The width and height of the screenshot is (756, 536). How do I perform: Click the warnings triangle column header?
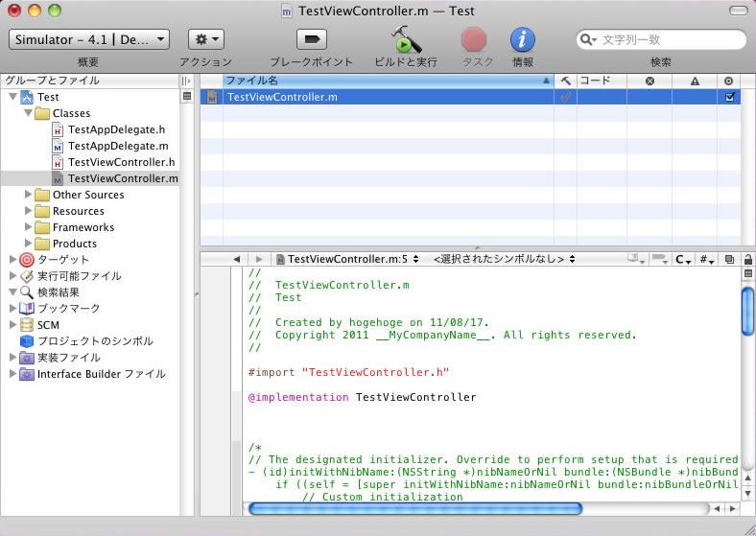pyautogui.click(x=695, y=81)
